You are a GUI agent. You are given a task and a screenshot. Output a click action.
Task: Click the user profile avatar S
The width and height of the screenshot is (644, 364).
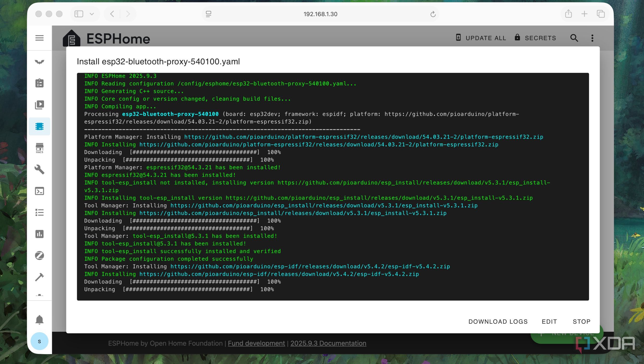[39, 341]
